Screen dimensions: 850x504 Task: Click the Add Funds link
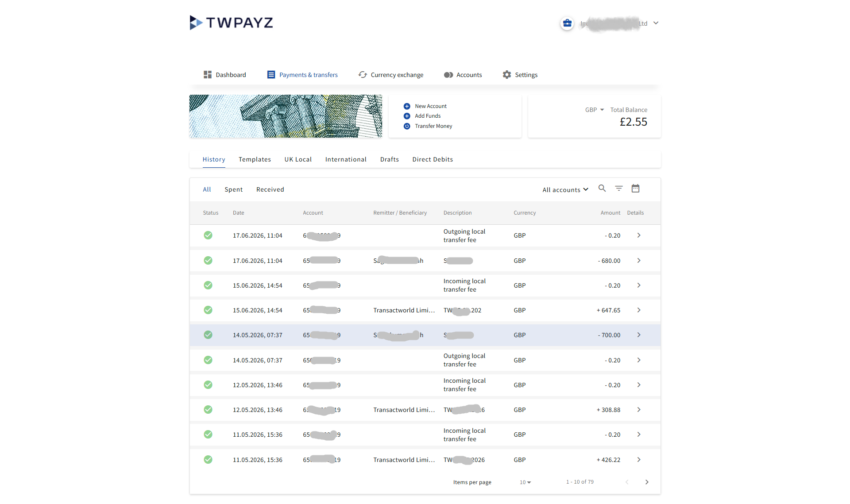tap(428, 116)
